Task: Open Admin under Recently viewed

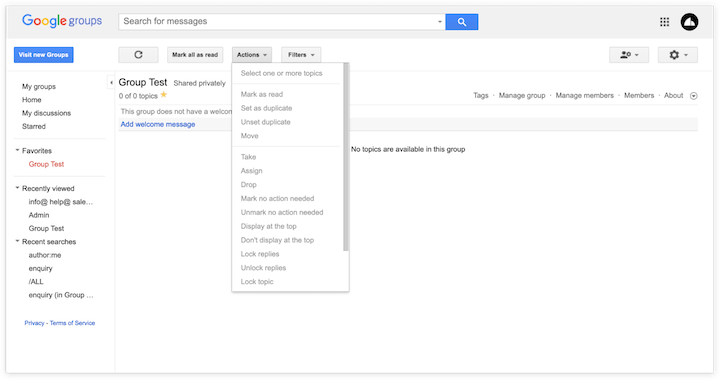Action: [39, 215]
